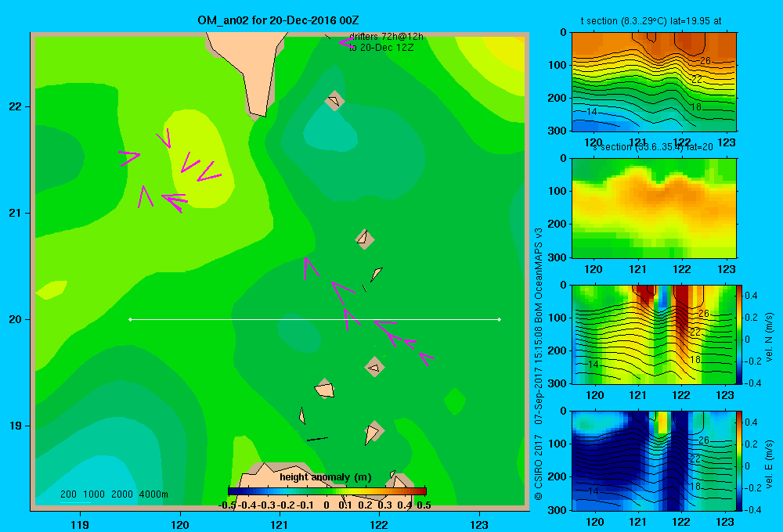Click the "4000m" depth contour legend entry

153,494
